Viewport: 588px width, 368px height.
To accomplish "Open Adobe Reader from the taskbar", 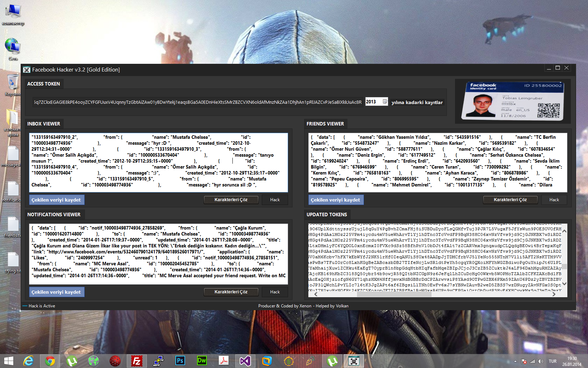I will point(223,361).
